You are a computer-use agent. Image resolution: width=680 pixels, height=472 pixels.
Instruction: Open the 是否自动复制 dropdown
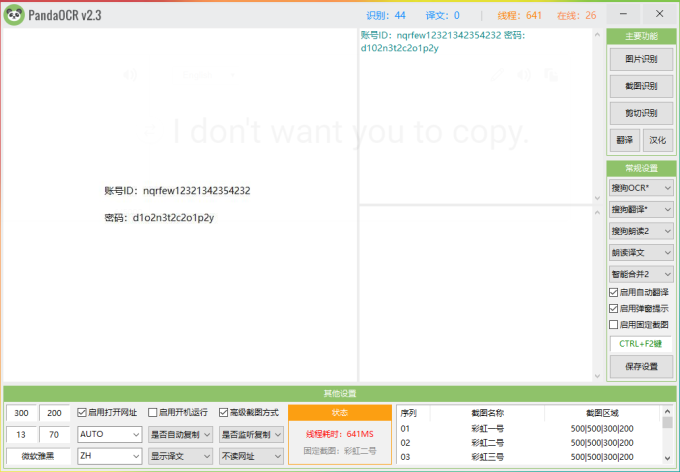point(180,434)
